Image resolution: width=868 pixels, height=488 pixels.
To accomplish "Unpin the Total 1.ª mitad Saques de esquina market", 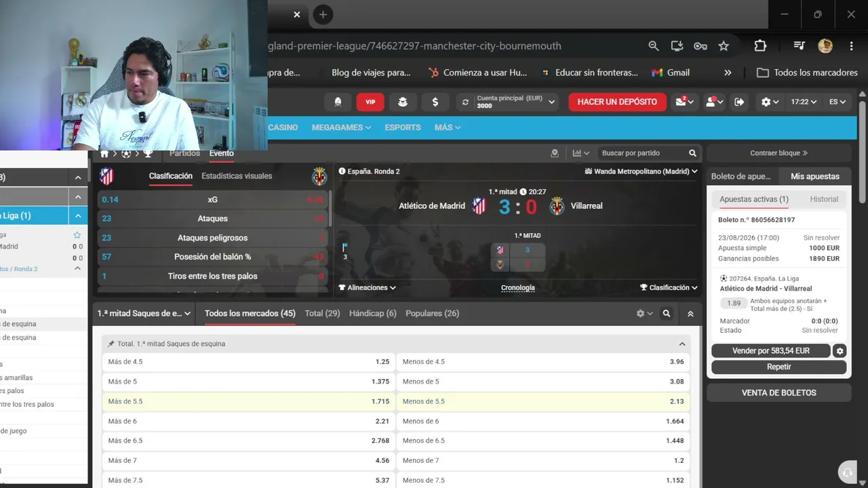I will (x=111, y=344).
